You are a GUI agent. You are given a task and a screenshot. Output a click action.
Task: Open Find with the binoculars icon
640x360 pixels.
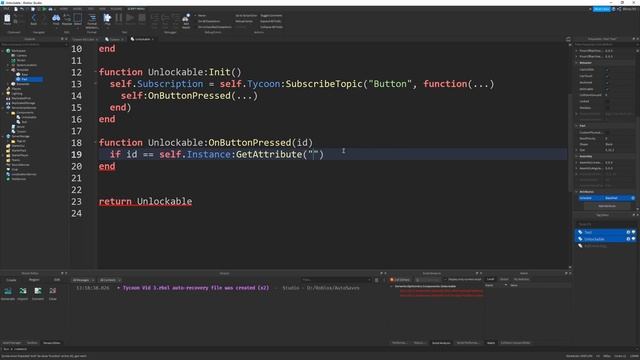[56, 18]
